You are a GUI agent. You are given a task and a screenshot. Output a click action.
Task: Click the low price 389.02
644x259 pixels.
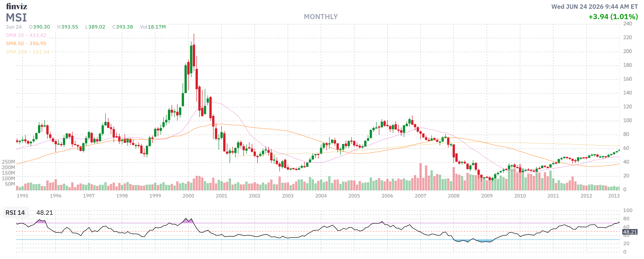pos(97,27)
